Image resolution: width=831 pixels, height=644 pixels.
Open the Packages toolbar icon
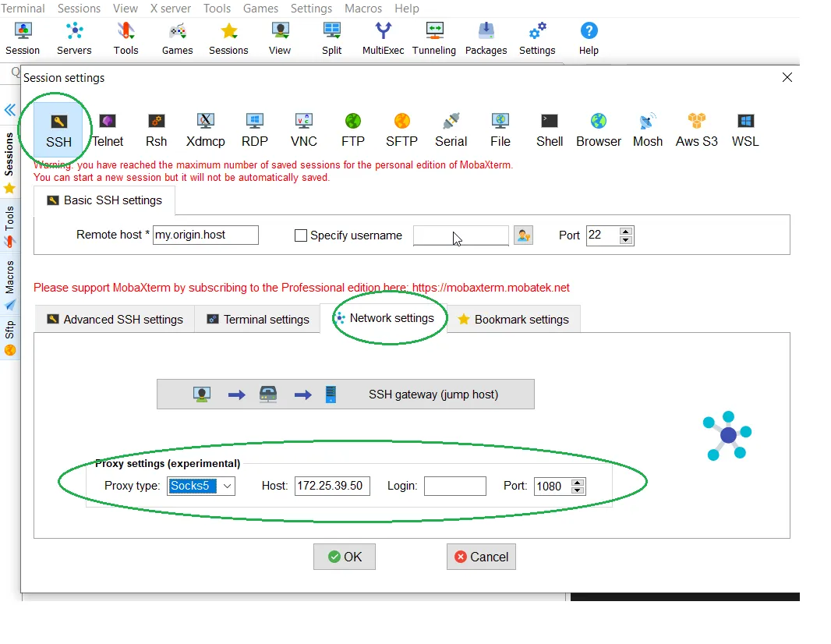pos(486,39)
